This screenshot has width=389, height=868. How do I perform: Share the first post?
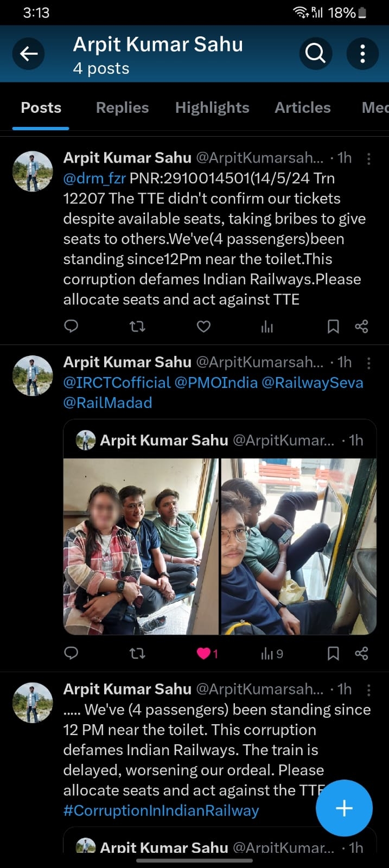point(361,326)
